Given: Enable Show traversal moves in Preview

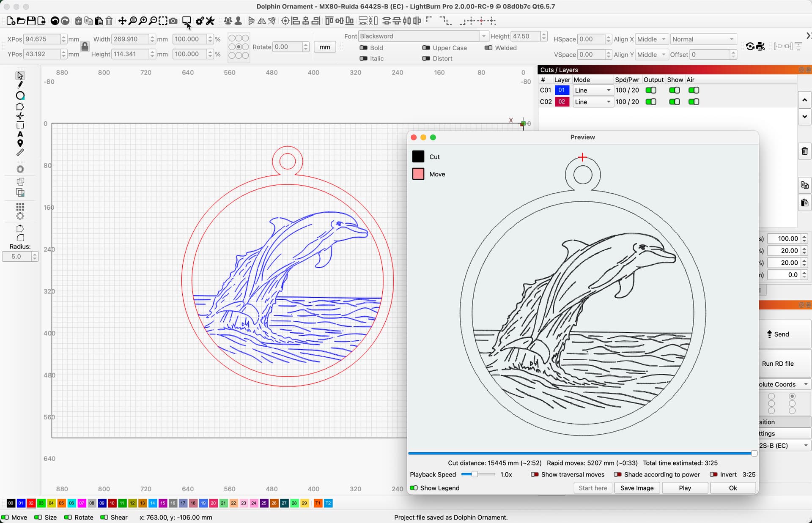Looking at the screenshot, I should pyautogui.click(x=535, y=474).
